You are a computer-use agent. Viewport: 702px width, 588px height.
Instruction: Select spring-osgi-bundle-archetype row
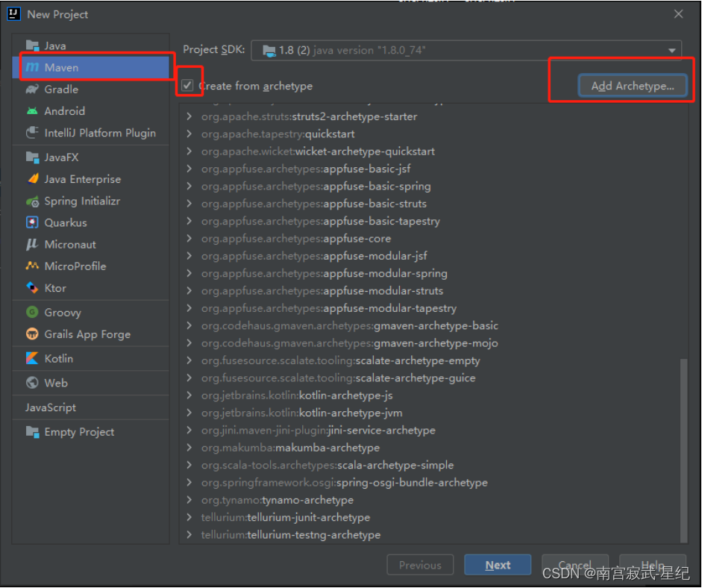point(430,482)
